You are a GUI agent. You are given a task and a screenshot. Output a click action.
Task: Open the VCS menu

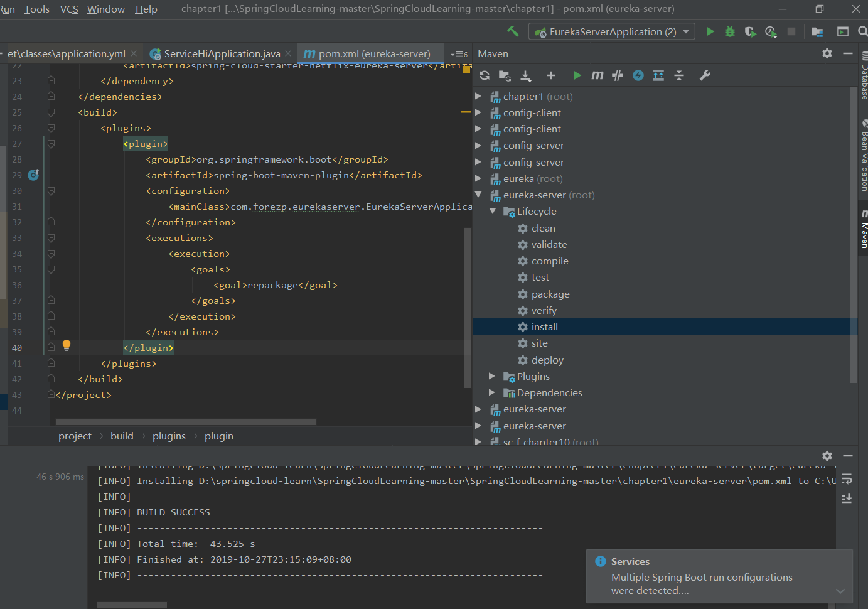(x=69, y=9)
